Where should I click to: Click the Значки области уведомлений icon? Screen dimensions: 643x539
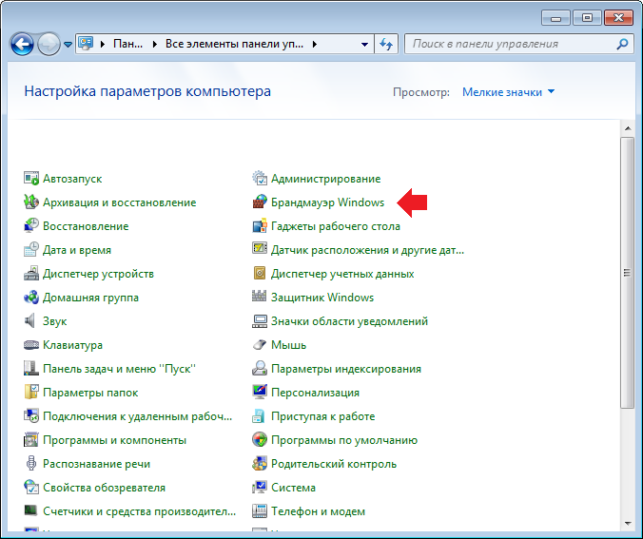pyautogui.click(x=259, y=321)
